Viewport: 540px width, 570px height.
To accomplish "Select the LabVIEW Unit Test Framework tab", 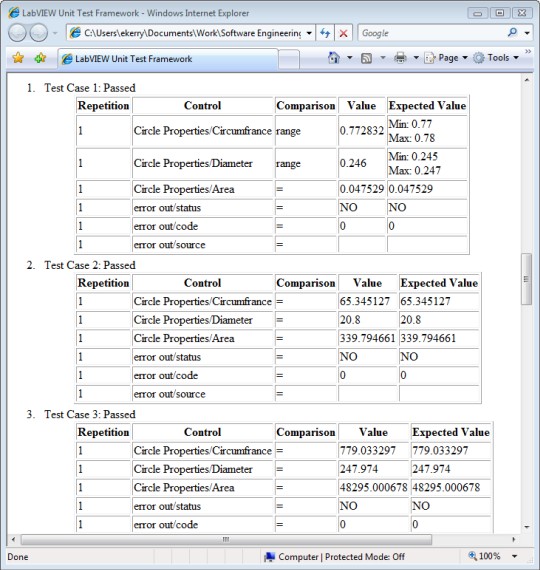I will click(168, 59).
